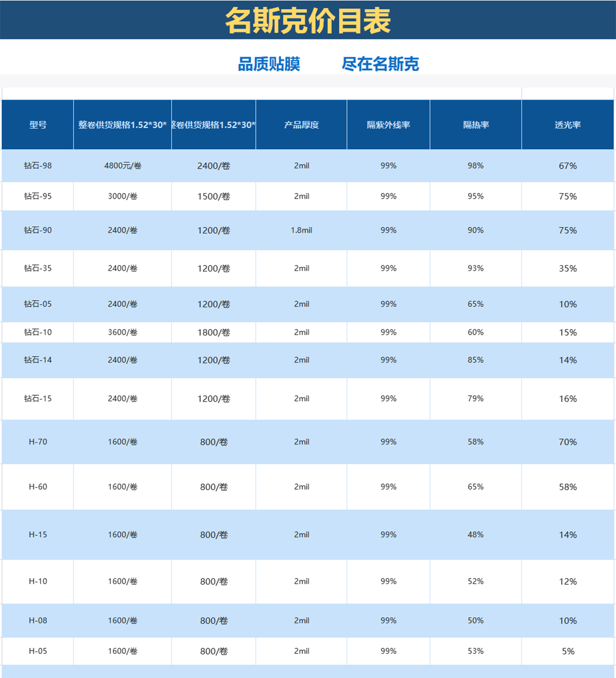Select 95% in the 钻石-95 row
The width and height of the screenshot is (616, 678).
click(476, 196)
